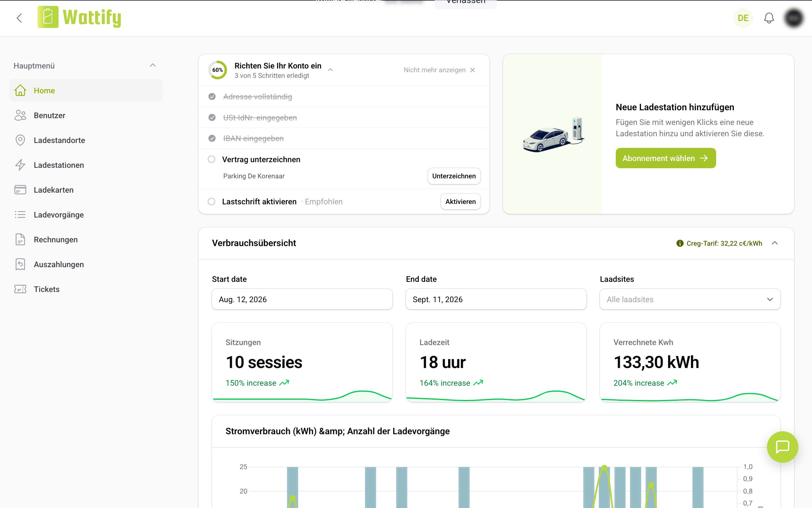Click the Wattify wordmark
Viewport: 812px width, 508px height.
click(x=92, y=18)
